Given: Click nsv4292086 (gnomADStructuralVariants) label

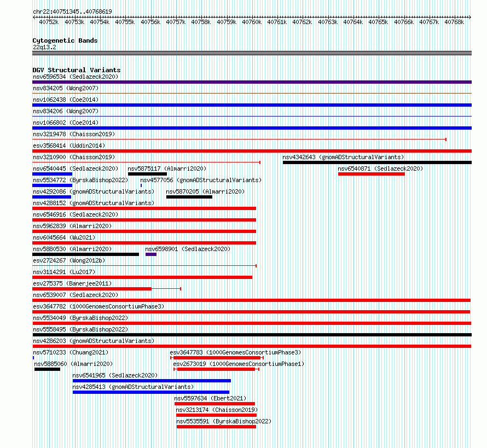Looking at the screenshot, I should (94, 191).
